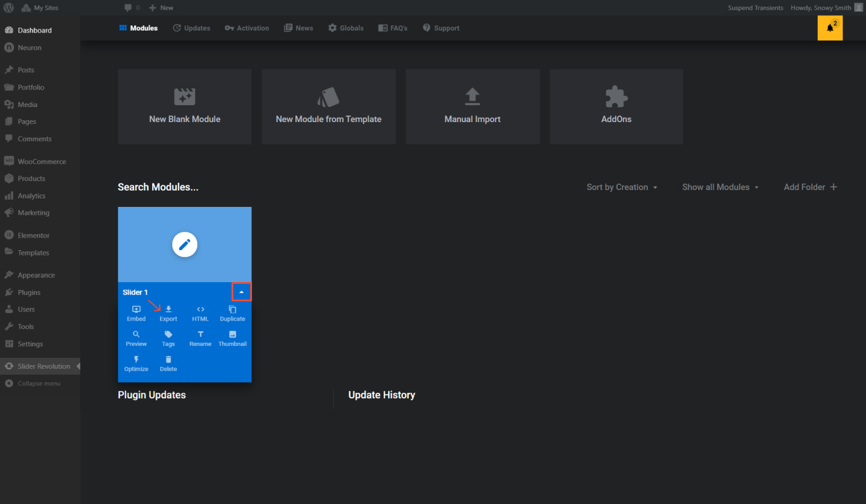Open Tools in the sidebar
866x504 pixels.
tap(40, 327)
